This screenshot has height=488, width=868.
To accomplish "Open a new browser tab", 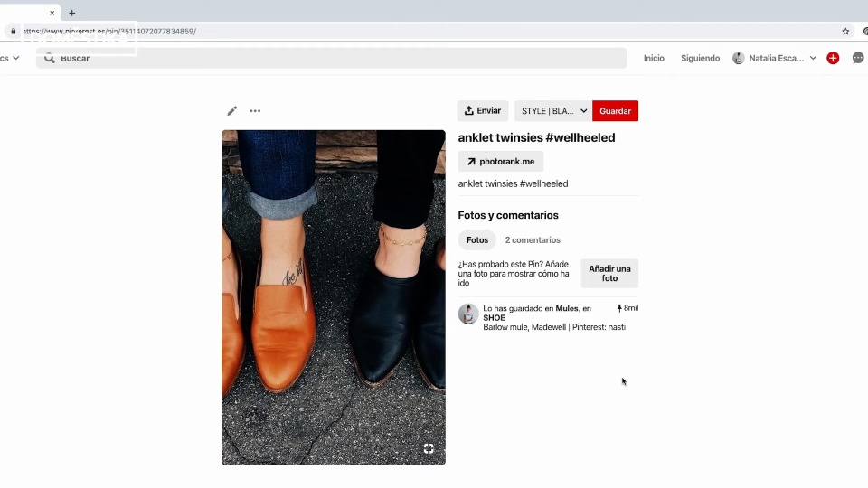I will [x=72, y=13].
